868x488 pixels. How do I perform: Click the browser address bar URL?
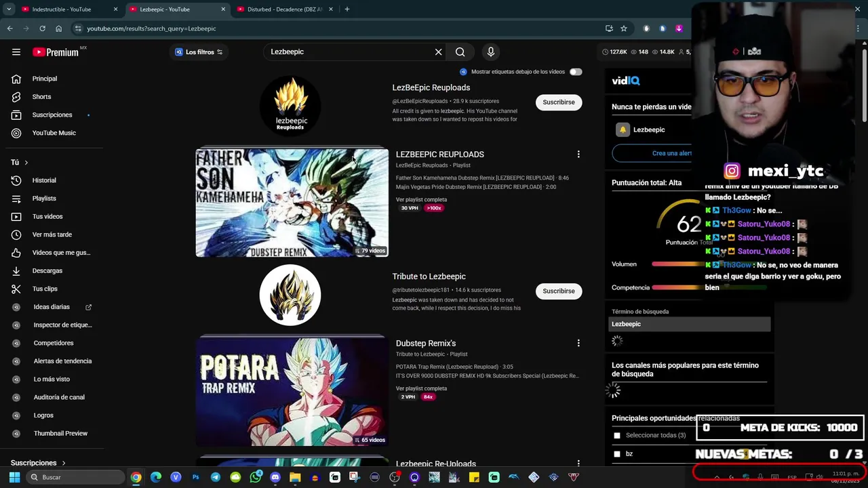point(152,29)
